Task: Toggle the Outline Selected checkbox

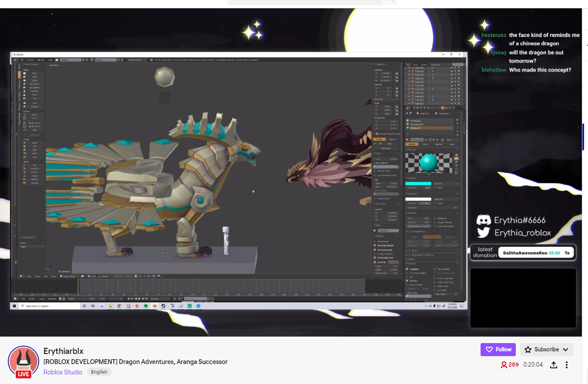Action: tap(375, 250)
